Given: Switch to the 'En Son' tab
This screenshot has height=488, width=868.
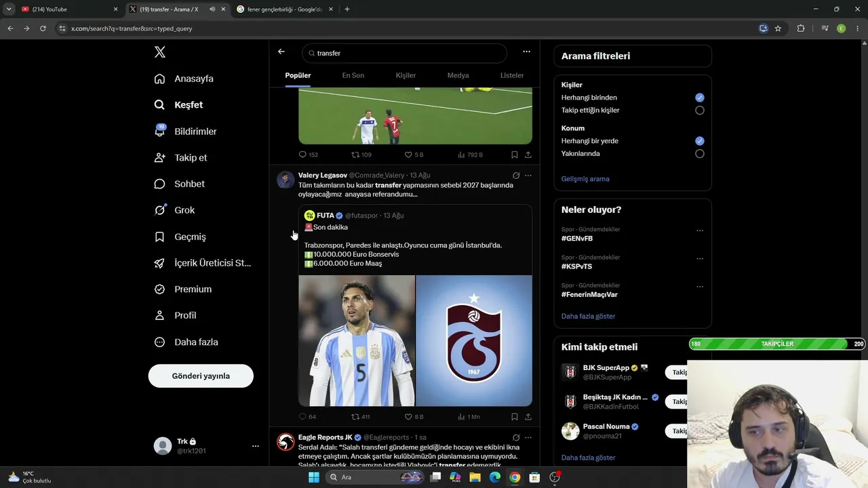Looking at the screenshot, I should coord(353,75).
